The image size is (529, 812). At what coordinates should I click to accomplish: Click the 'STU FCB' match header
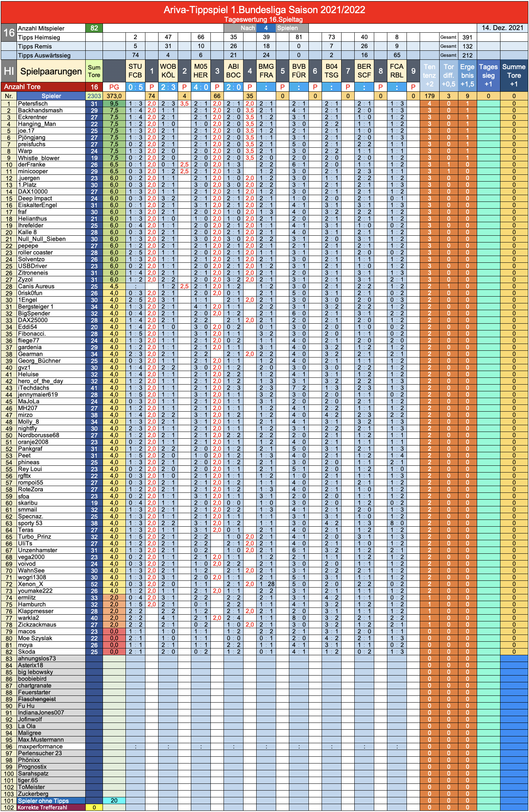pyautogui.click(x=135, y=71)
